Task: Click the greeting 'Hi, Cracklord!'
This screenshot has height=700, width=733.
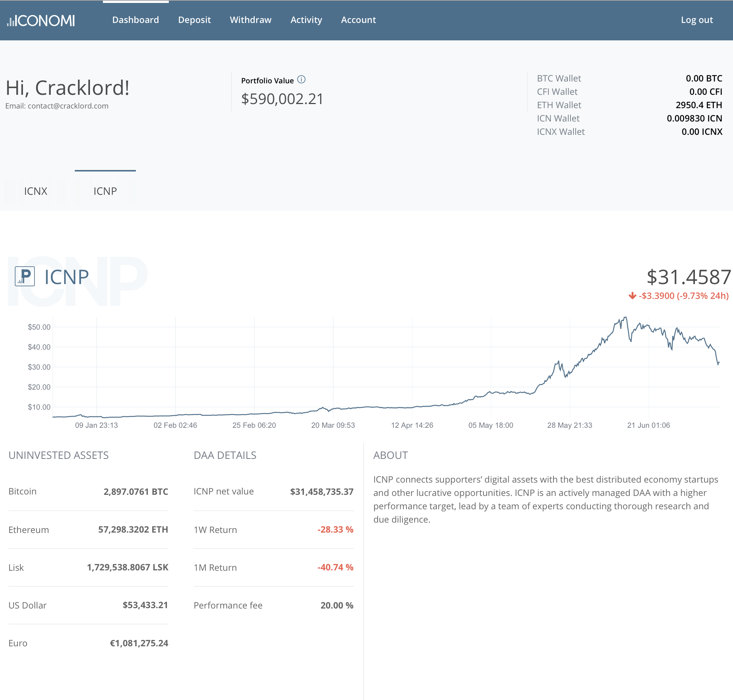Action: click(x=67, y=88)
